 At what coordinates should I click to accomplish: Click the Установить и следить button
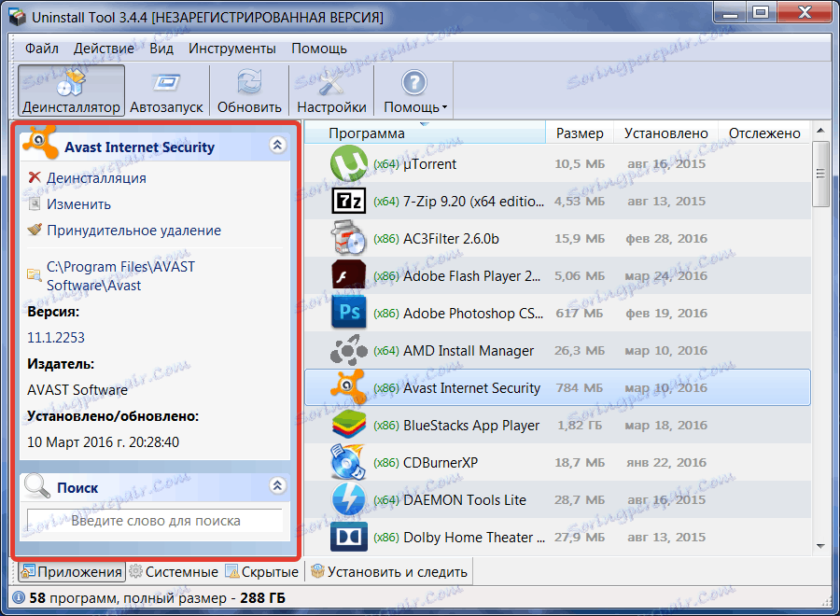pyautogui.click(x=389, y=571)
